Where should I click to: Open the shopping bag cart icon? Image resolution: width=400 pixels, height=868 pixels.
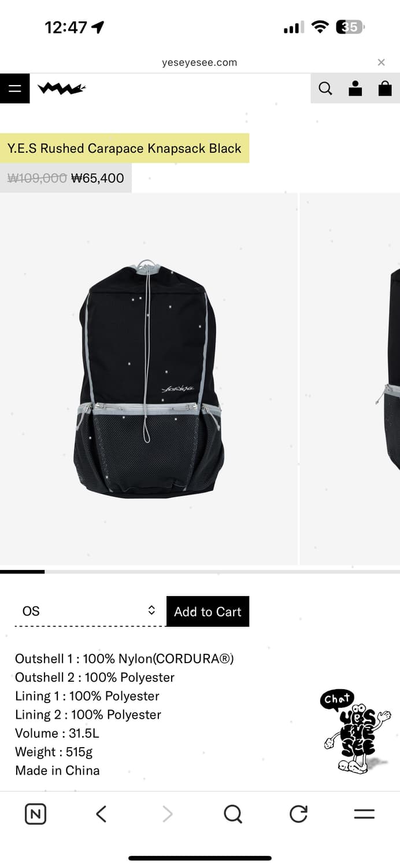[385, 89]
